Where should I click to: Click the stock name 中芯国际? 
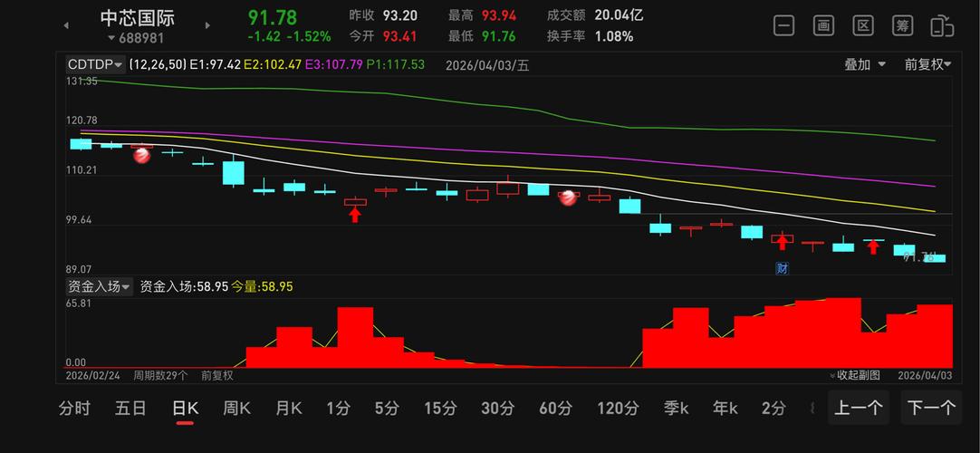click(x=138, y=17)
